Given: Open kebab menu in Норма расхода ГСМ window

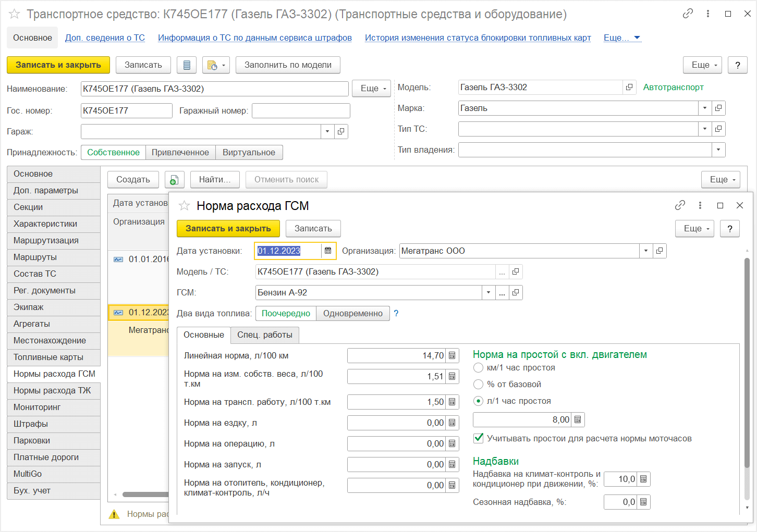Looking at the screenshot, I should click(x=700, y=205).
